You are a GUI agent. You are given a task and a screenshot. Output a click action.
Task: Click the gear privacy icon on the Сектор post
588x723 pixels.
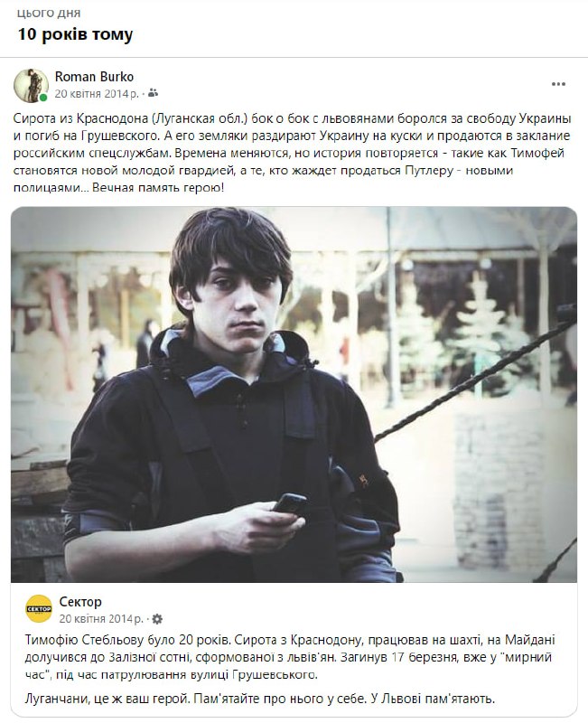click(x=157, y=619)
